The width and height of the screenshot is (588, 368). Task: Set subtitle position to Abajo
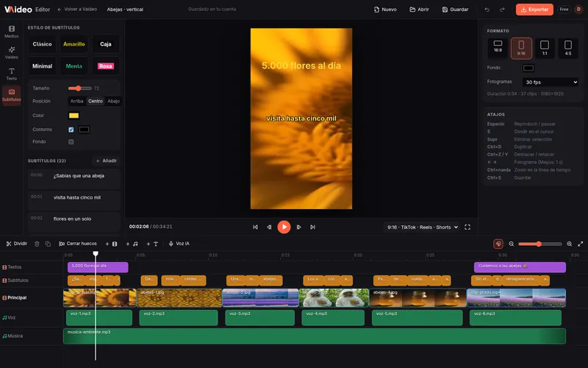click(114, 101)
